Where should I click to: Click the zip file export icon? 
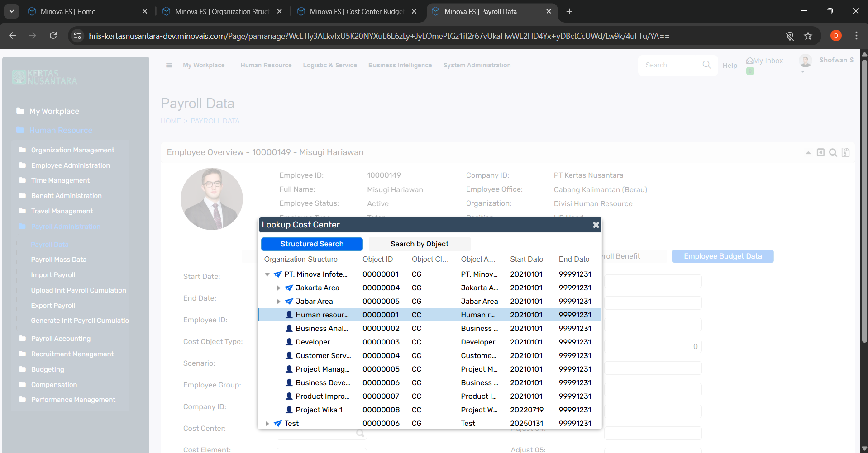(x=845, y=153)
